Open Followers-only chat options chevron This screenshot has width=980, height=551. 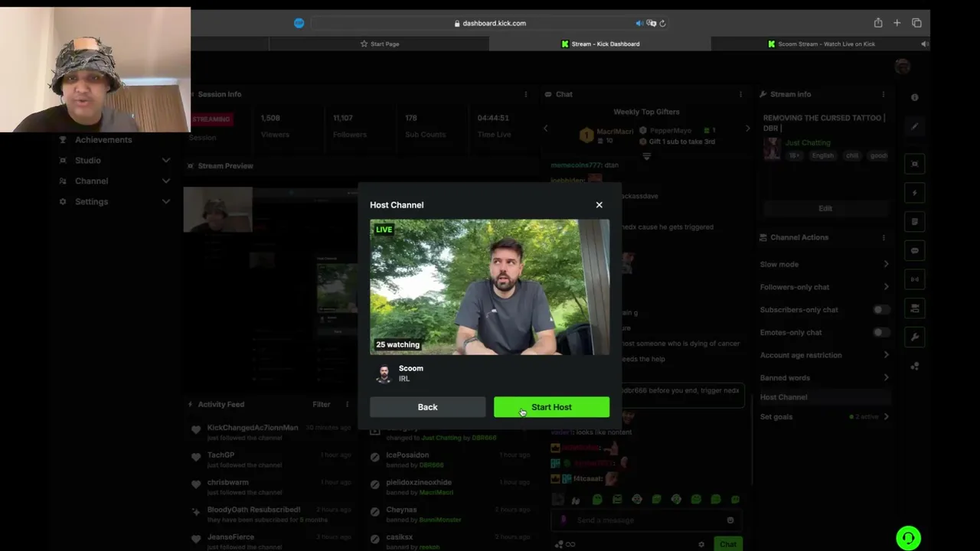[886, 287]
